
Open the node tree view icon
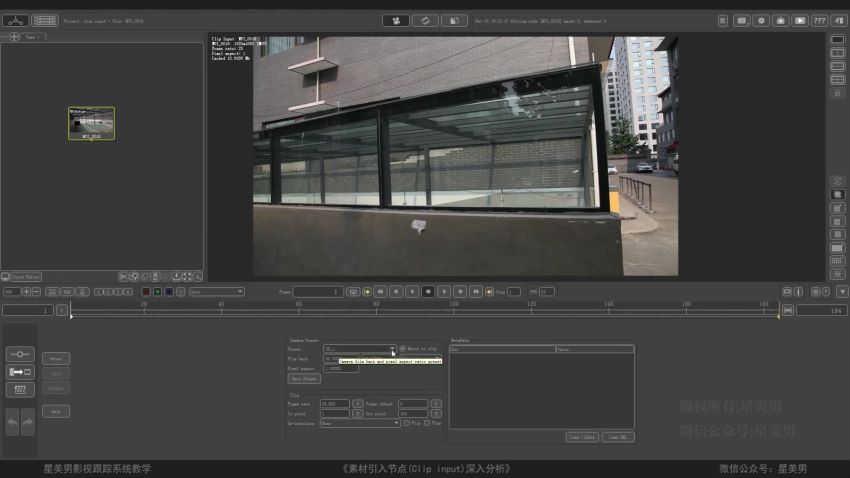16,21
